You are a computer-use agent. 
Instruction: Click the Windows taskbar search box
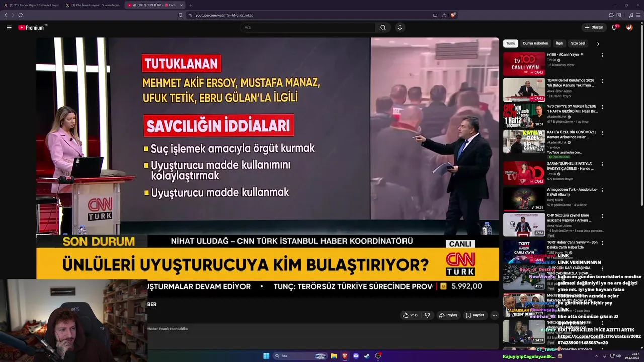pyautogui.click(x=300, y=356)
